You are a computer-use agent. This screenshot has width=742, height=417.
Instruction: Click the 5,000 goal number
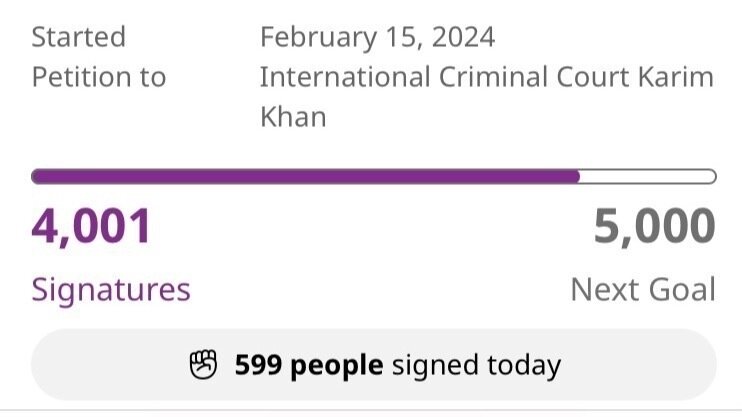click(x=654, y=226)
